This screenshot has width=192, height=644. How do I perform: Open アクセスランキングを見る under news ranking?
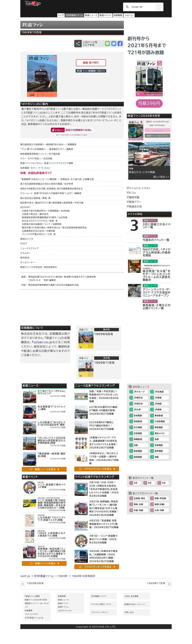click(x=97, y=469)
